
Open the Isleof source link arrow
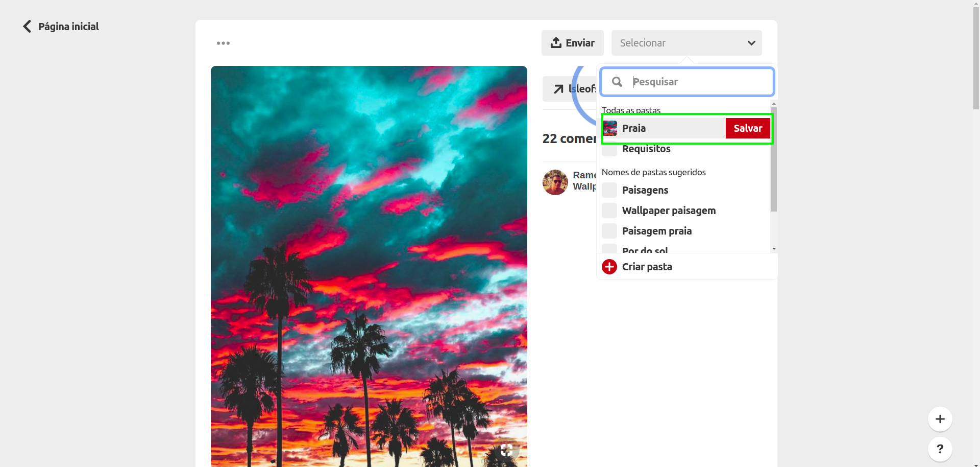click(x=559, y=89)
